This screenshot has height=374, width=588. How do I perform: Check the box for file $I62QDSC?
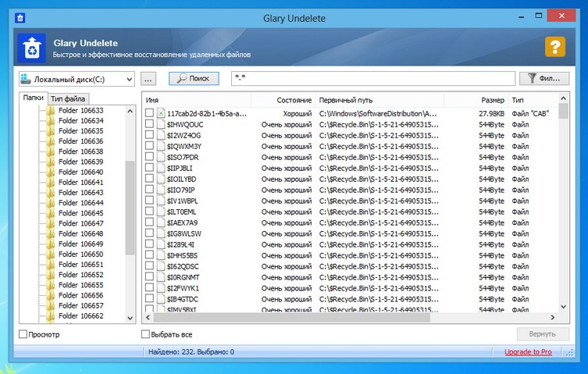pyautogui.click(x=149, y=266)
